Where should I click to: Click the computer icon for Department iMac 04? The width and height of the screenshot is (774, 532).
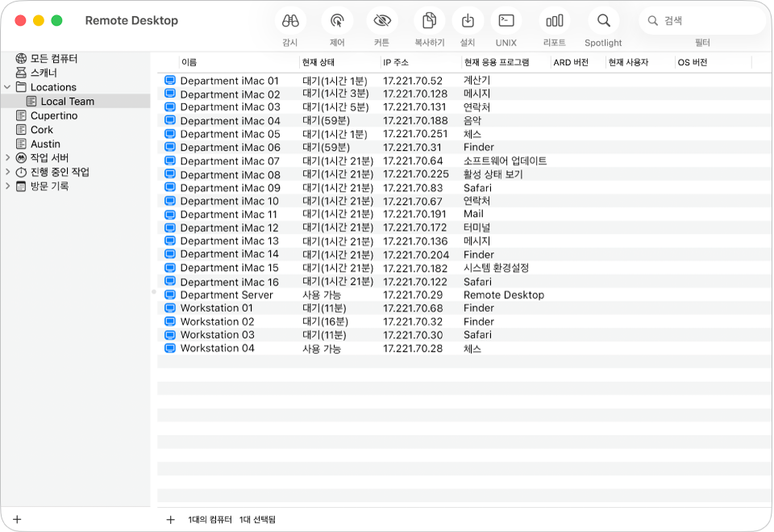[170, 120]
